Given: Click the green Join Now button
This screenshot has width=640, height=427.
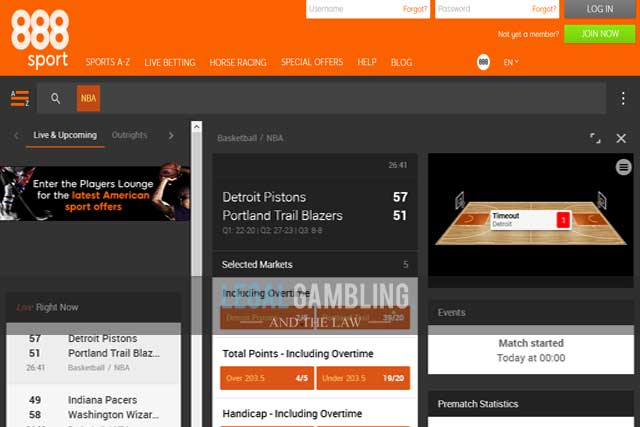Looking at the screenshot, I should click(x=600, y=34).
